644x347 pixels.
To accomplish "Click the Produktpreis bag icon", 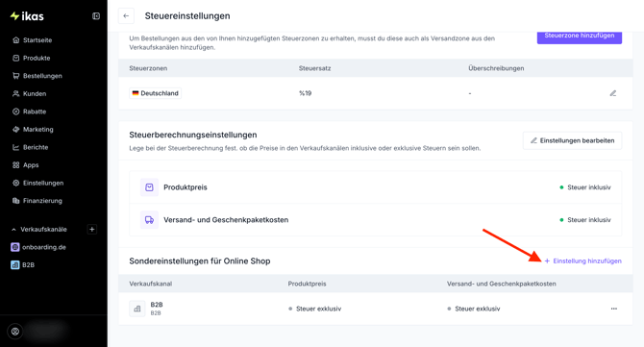I will [149, 187].
